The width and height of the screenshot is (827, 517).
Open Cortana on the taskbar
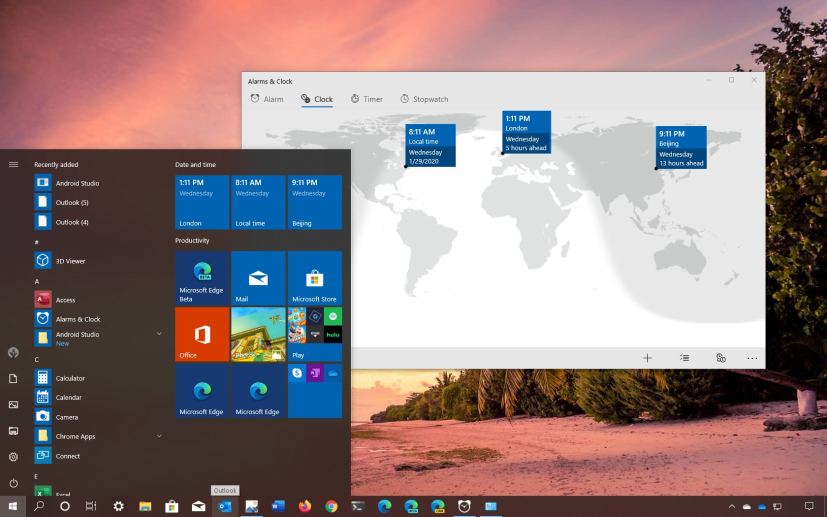pyautogui.click(x=65, y=506)
